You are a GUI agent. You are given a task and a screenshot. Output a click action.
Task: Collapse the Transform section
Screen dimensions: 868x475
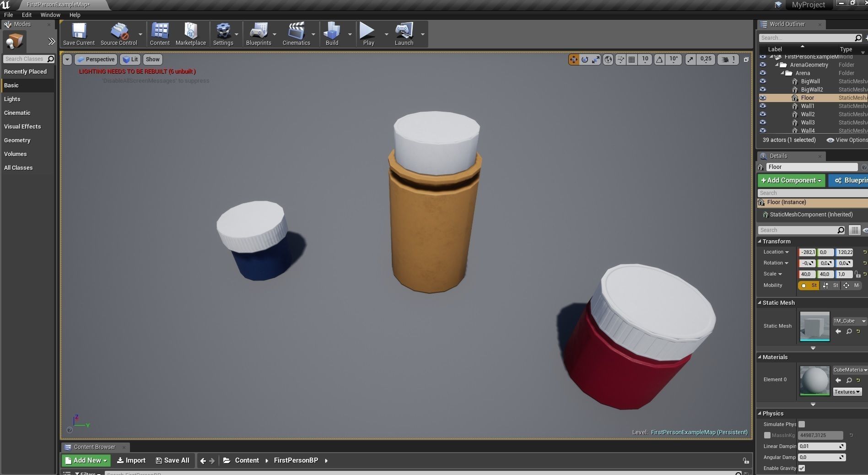click(760, 241)
